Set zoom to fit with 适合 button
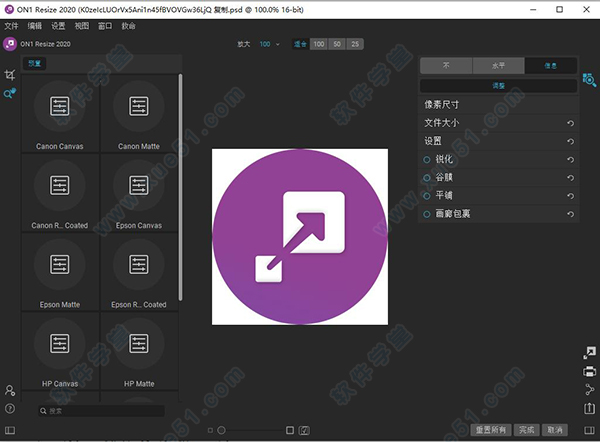The width and height of the screenshot is (600, 442). (300, 44)
